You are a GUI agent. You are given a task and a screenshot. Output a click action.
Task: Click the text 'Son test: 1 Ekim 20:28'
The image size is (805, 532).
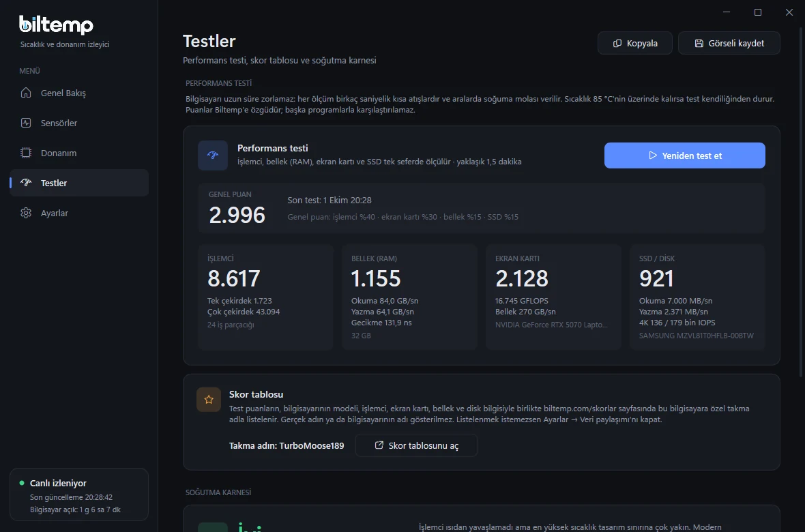click(x=329, y=201)
